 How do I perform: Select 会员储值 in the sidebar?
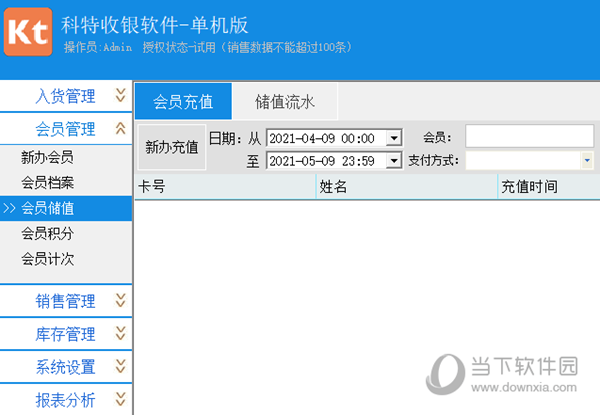(66, 208)
